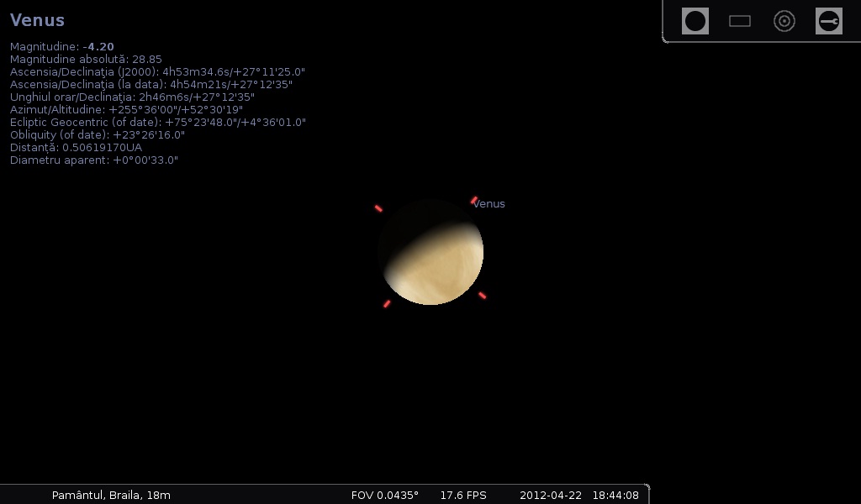Click the 17.6 FPS indicator

[463, 495]
